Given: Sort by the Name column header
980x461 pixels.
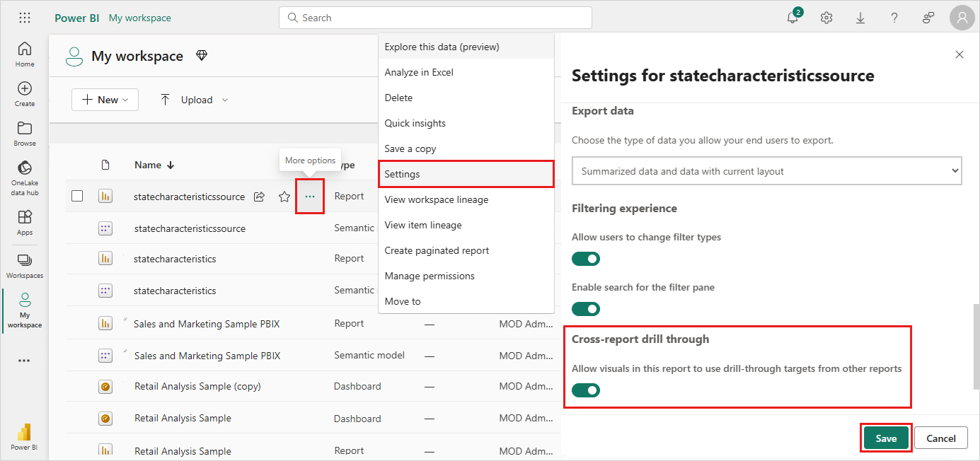Looking at the screenshot, I should (154, 165).
